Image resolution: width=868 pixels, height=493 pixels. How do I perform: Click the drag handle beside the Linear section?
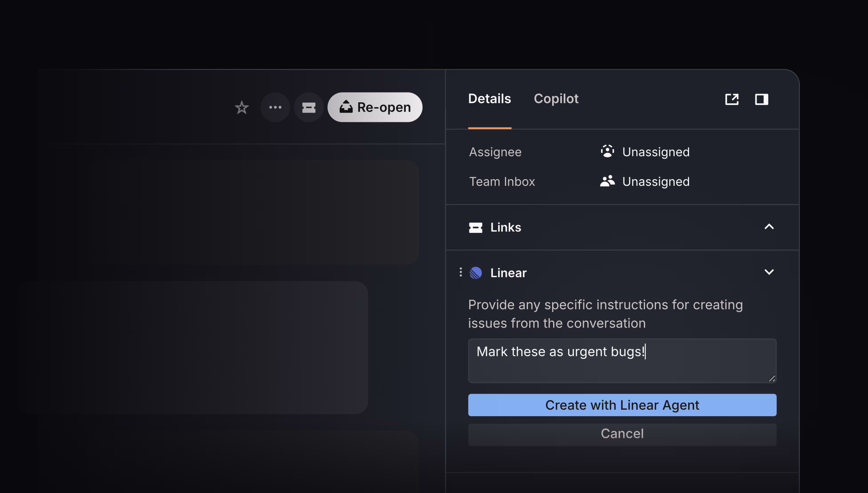tap(460, 272)
